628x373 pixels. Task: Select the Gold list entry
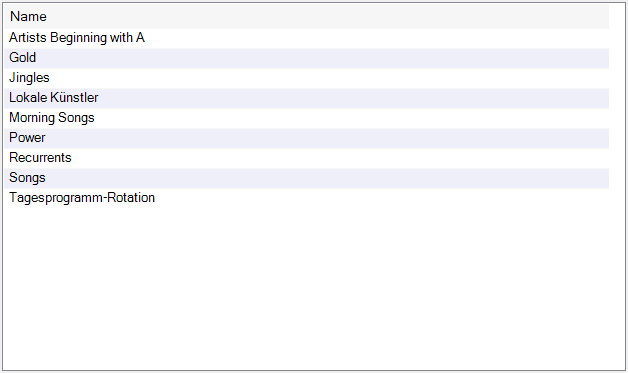(x=307, y=58)
